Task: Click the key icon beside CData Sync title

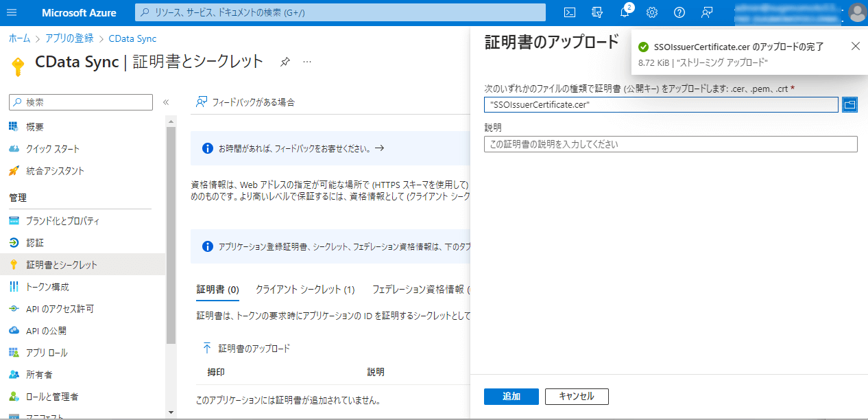Action: (17, 65)
